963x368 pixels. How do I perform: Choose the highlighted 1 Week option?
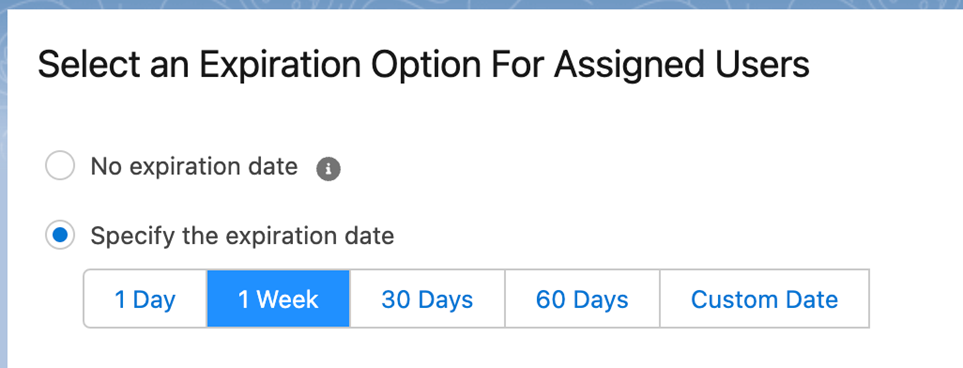coord(278,299)
